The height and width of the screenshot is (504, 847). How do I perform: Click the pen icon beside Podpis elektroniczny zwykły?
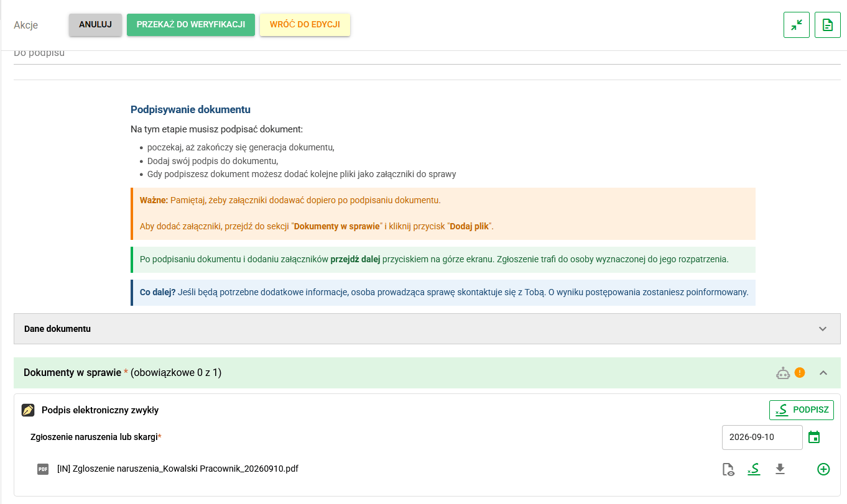point(27,410)
